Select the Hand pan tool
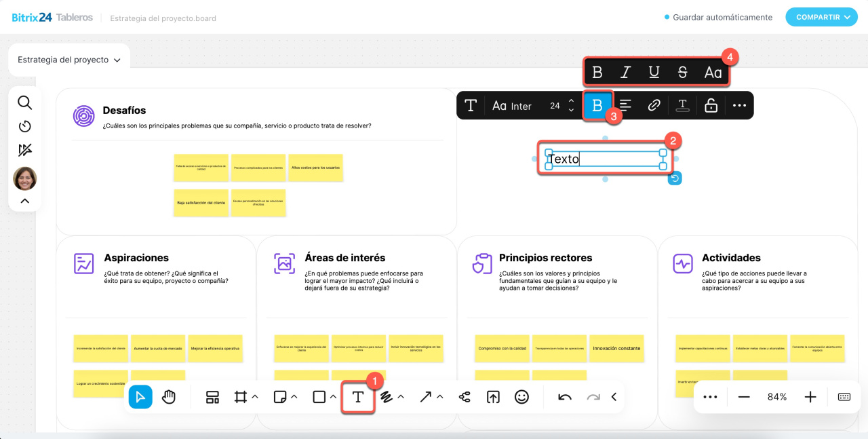 pyautogui.click(x=168, y=398)
